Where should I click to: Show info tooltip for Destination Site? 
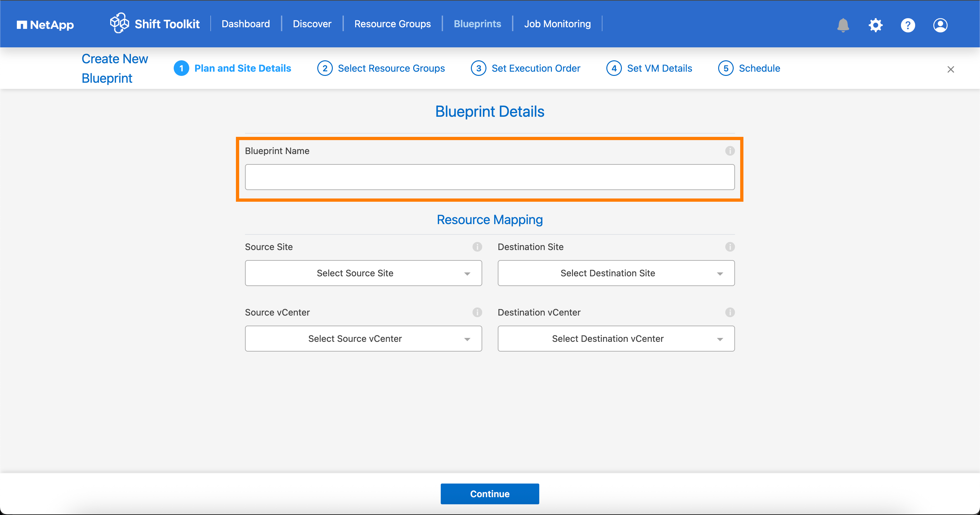pos(730,247)
